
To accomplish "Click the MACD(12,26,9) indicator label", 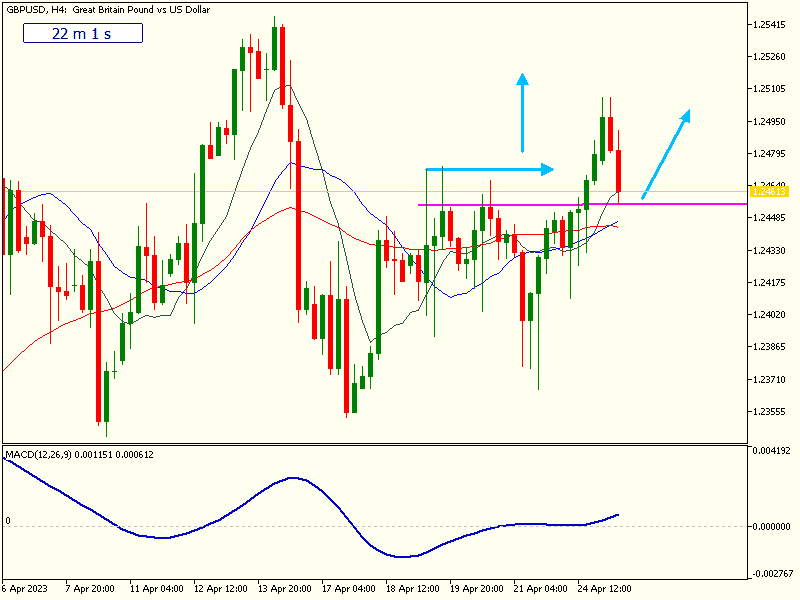I will pos(79,455).
